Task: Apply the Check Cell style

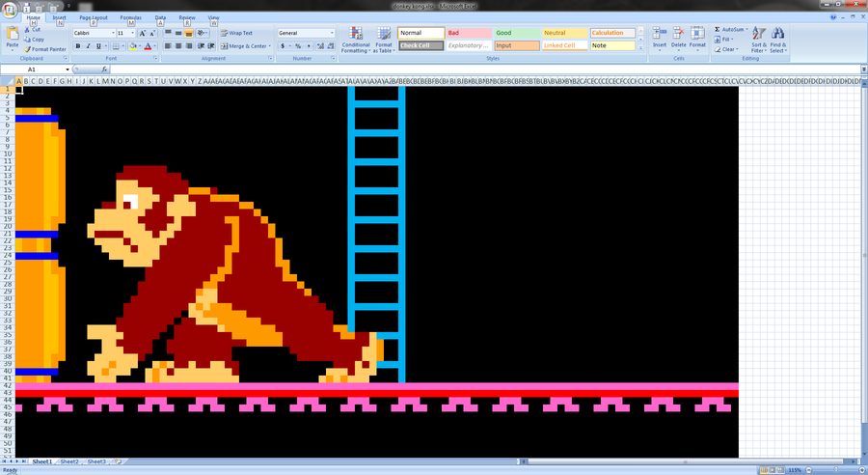Action: point(420,45)
